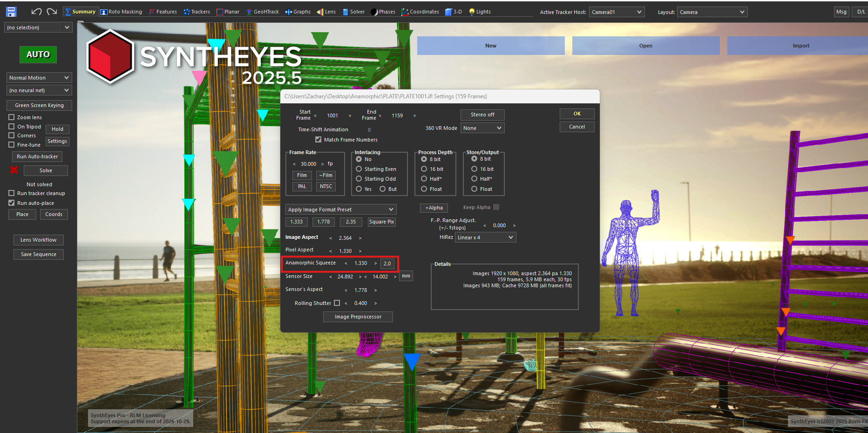Switch to Roto Masking room

coord(122,12)
